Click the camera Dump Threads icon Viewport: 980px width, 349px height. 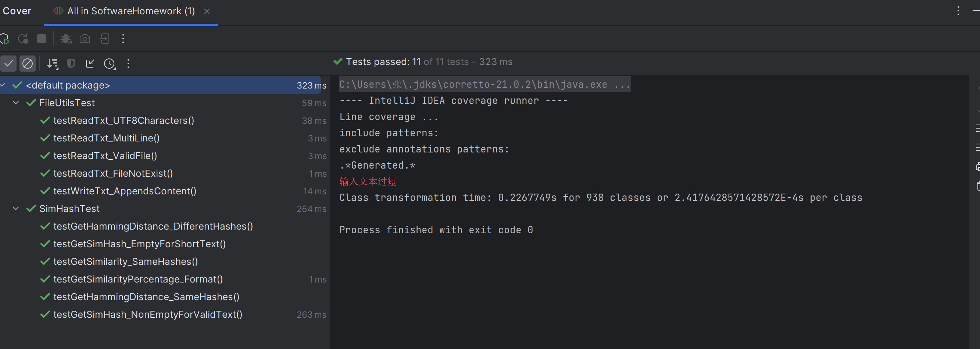85,39
